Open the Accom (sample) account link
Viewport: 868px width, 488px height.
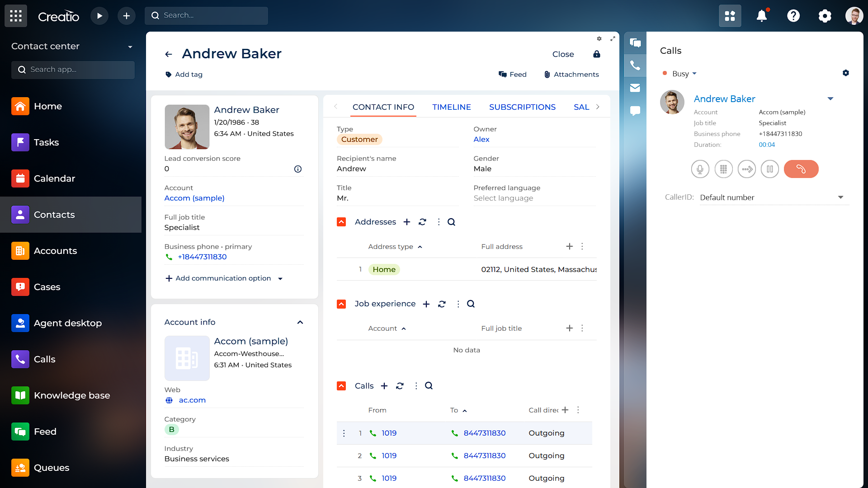[x=194, y=198]
